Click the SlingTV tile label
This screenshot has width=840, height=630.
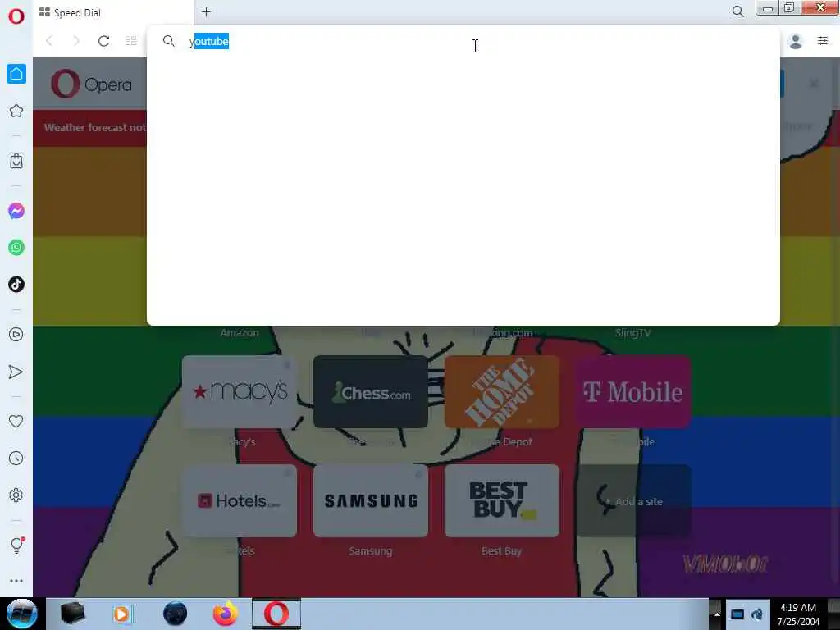(x=632, y=333)
